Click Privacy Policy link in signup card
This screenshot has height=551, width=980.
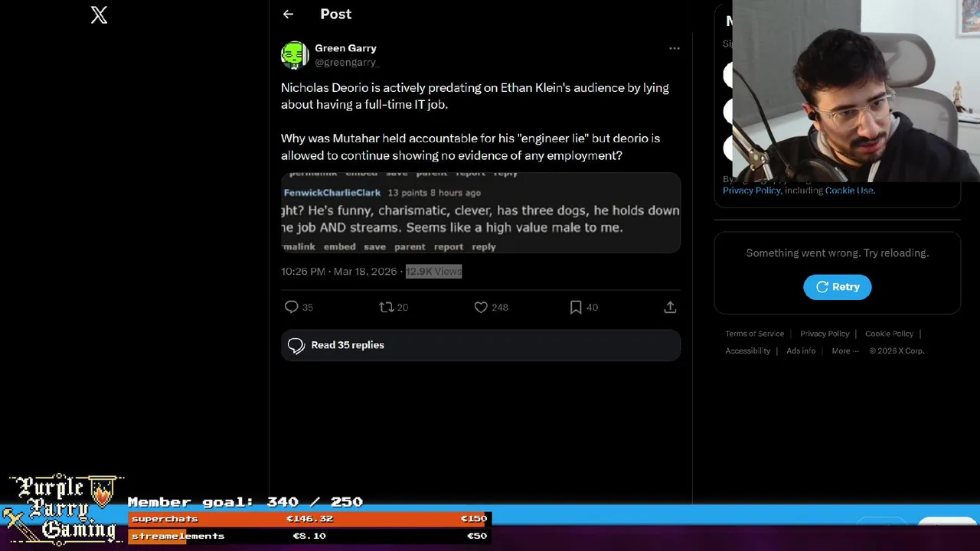coord(752,191)
